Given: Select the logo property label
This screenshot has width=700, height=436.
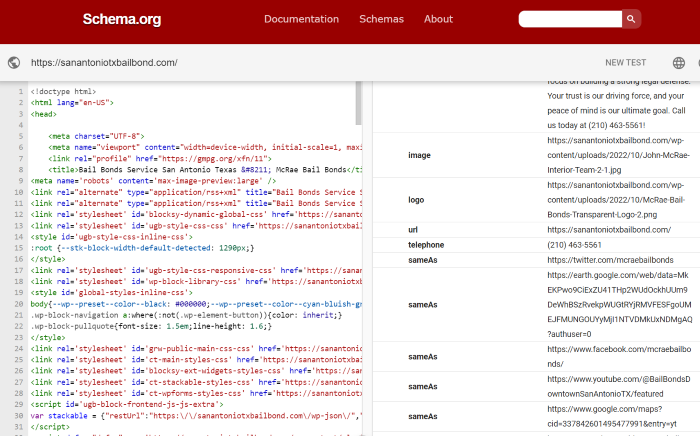Looking at the screenshot, I should coord(416,200).
